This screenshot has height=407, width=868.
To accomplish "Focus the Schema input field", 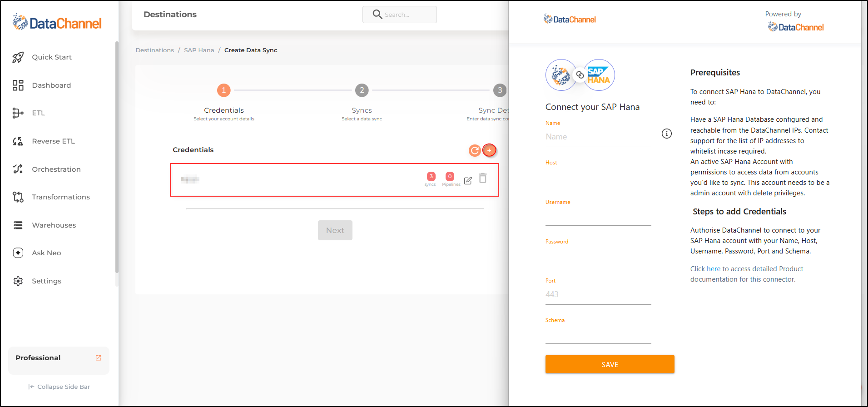I will click(598, 334).
